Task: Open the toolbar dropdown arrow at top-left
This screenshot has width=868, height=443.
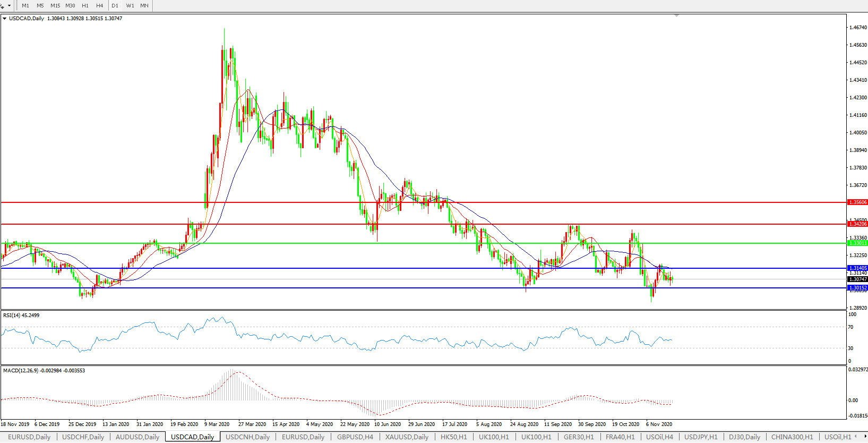Action: pyautogui.click(x=9, y=6)
